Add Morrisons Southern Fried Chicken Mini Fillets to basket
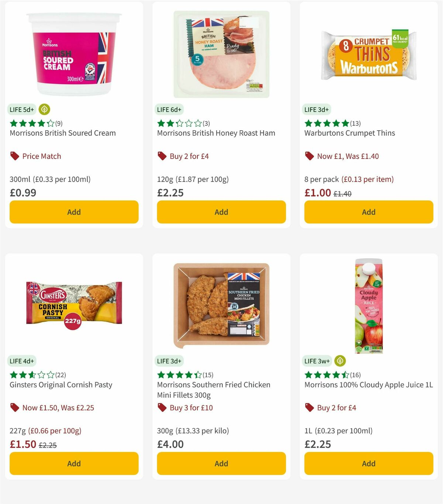 click(x=221, y=463)
